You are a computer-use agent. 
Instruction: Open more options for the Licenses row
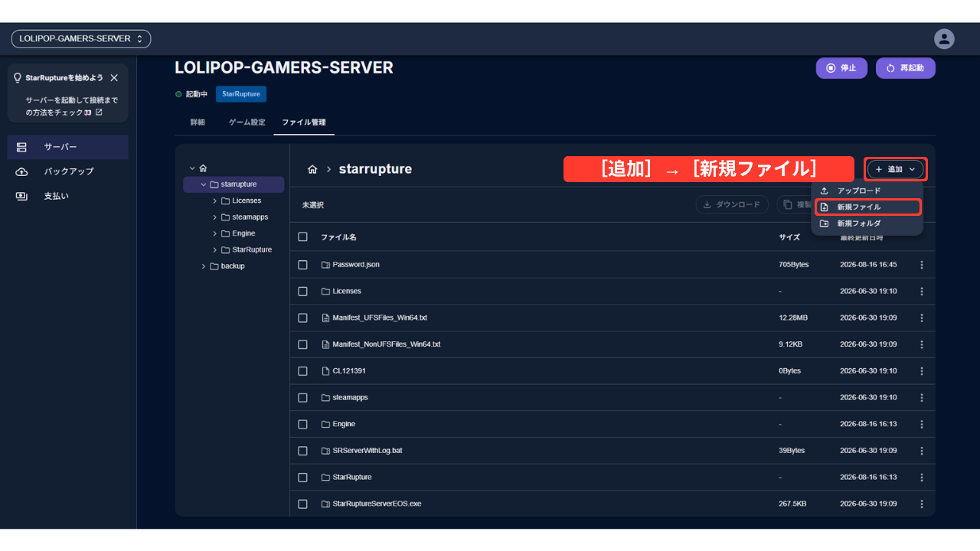pos(922,292)
